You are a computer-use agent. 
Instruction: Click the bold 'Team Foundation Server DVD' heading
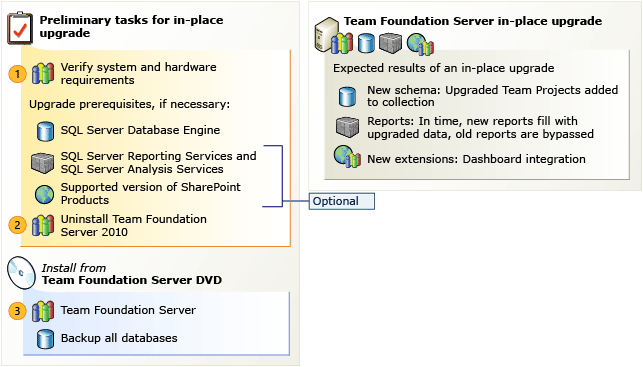point(132,280)
